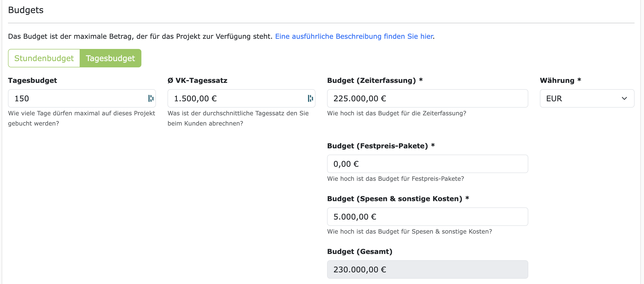Click the Spesen & sonstige Kosten budget field

click(427, 216)
